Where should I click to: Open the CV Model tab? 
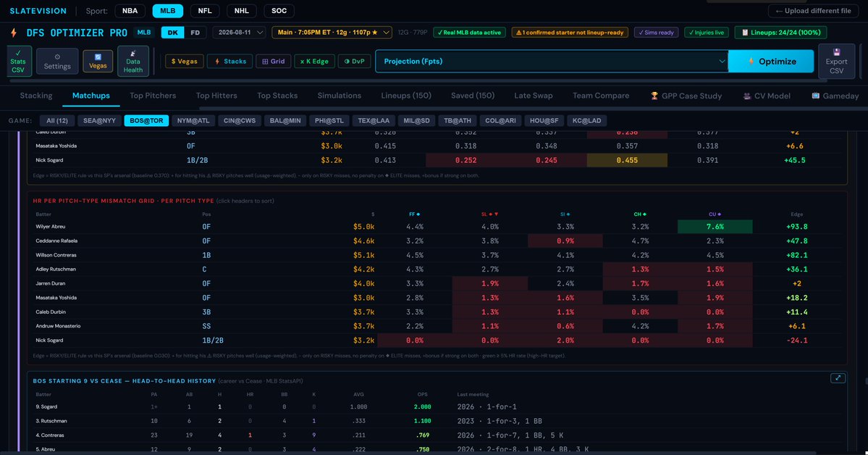coord(766,96)
